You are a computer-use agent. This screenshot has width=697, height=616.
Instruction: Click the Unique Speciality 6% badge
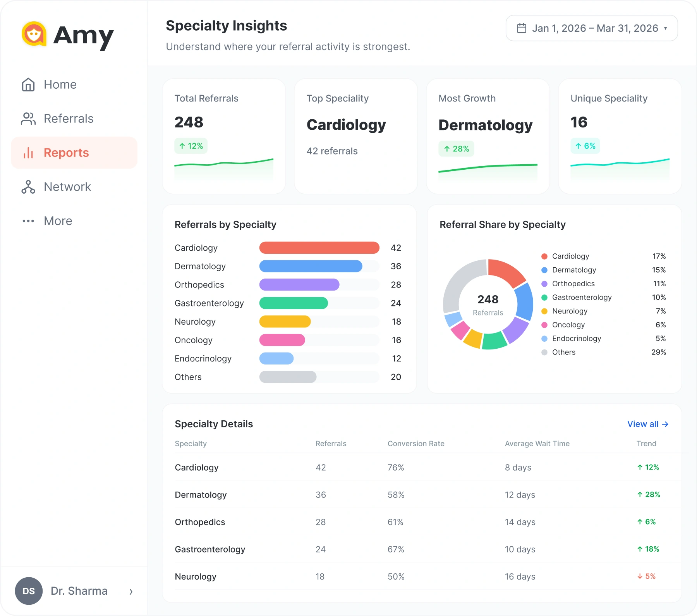coord(585,146)
